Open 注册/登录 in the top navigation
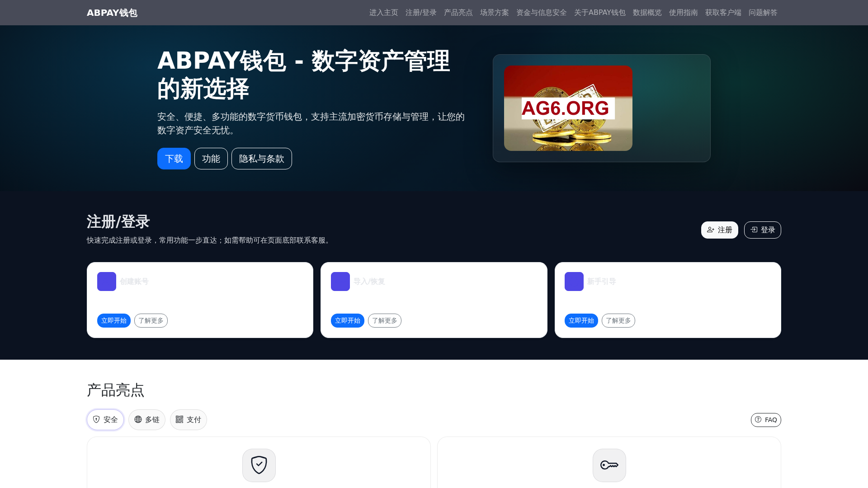The image size is (868, 488). point(421,13)
